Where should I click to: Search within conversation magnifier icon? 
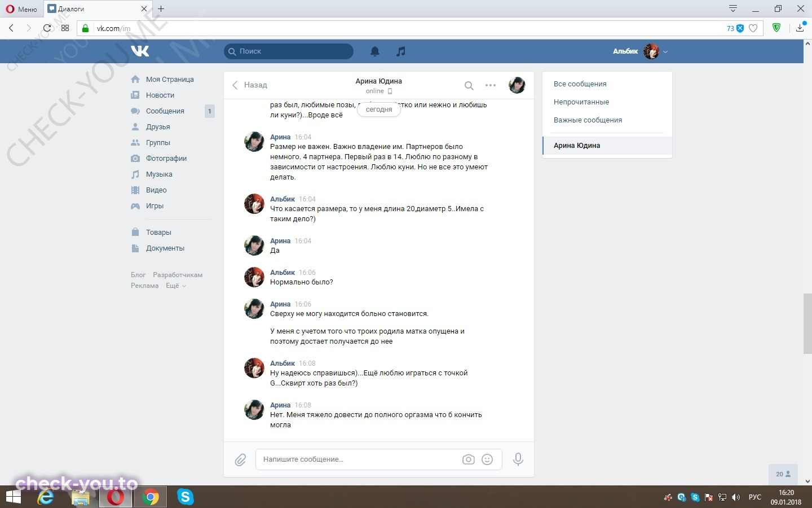point(469,86)
